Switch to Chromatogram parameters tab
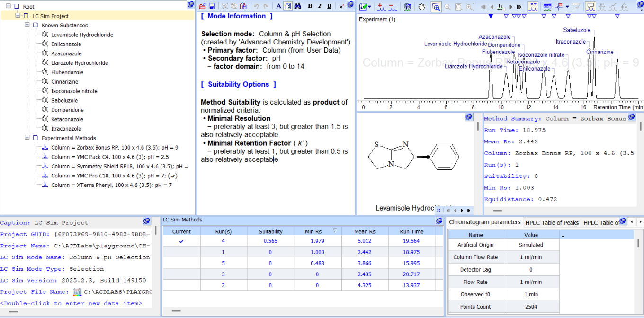The width and height of the screenshot is (644, 318). click(484, 222)
